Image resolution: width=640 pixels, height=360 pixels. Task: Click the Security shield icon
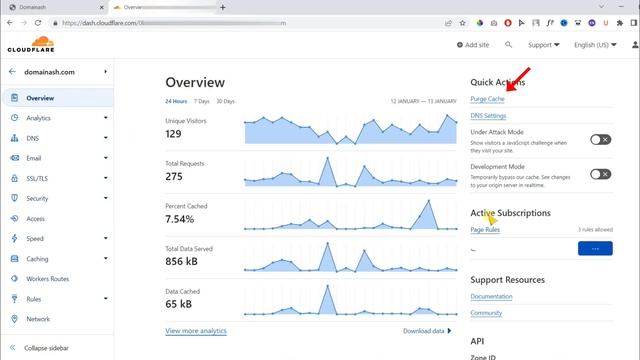pos(15,198)
